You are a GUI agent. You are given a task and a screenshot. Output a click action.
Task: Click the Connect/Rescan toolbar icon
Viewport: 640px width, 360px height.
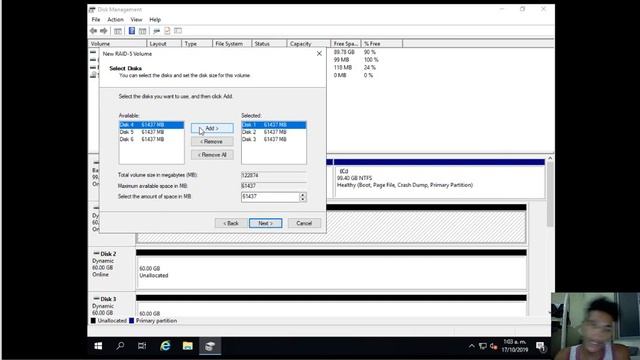tap(156, 31)
